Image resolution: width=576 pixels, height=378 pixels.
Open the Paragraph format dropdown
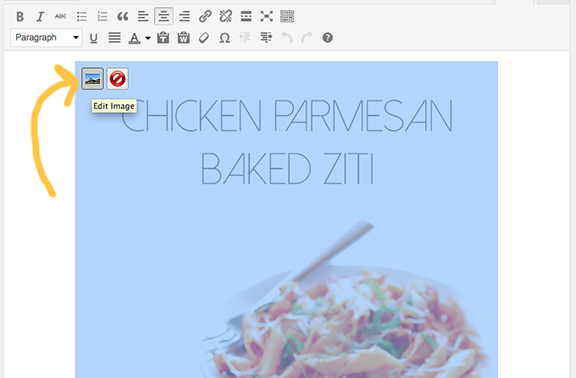coord(46,37)
